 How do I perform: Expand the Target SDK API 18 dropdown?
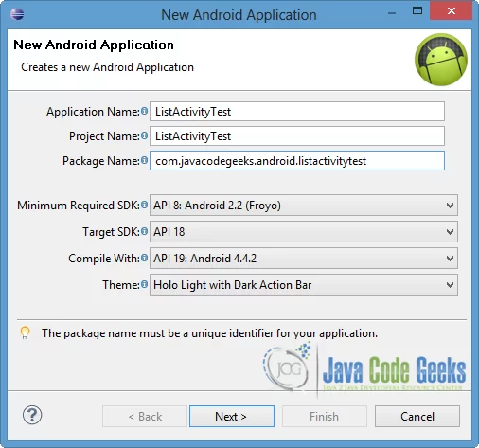pos(304,232)
